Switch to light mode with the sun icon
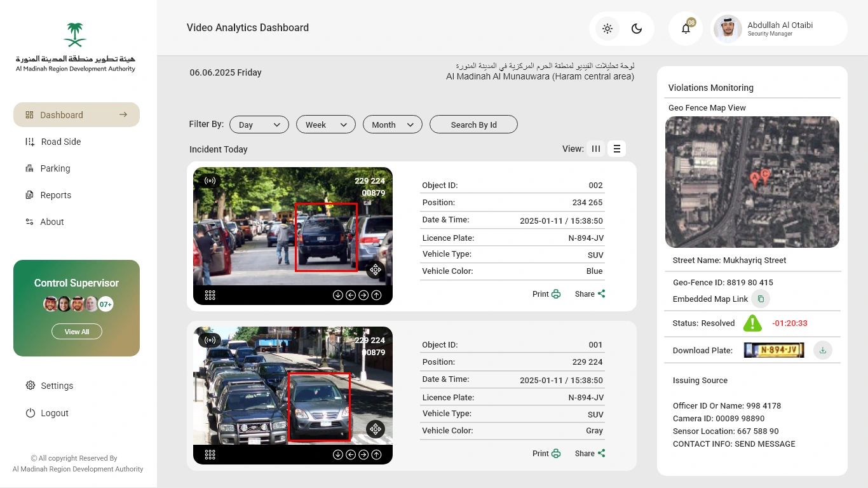The height and width of the screenshot is (488, 868). point(607,29)
